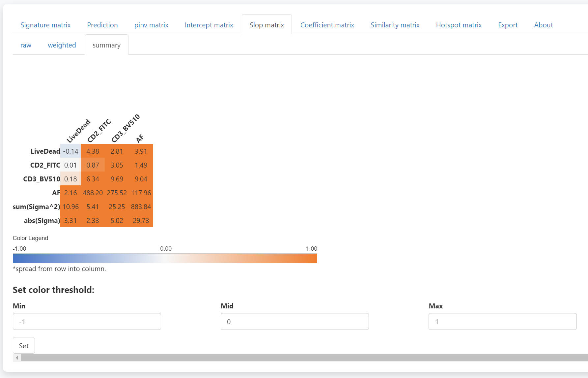
Task: Open the pinv matrix tab
Action: point(151,25)
